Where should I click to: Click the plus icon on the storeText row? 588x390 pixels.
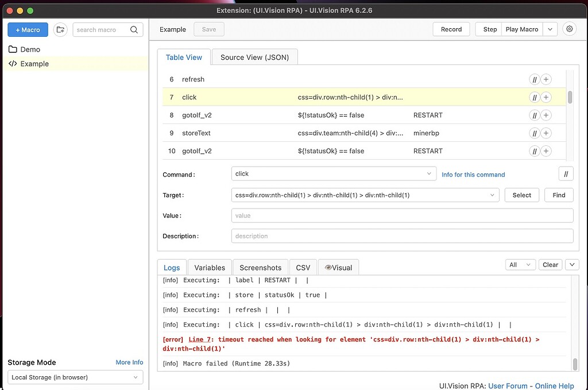coord(546,133)
